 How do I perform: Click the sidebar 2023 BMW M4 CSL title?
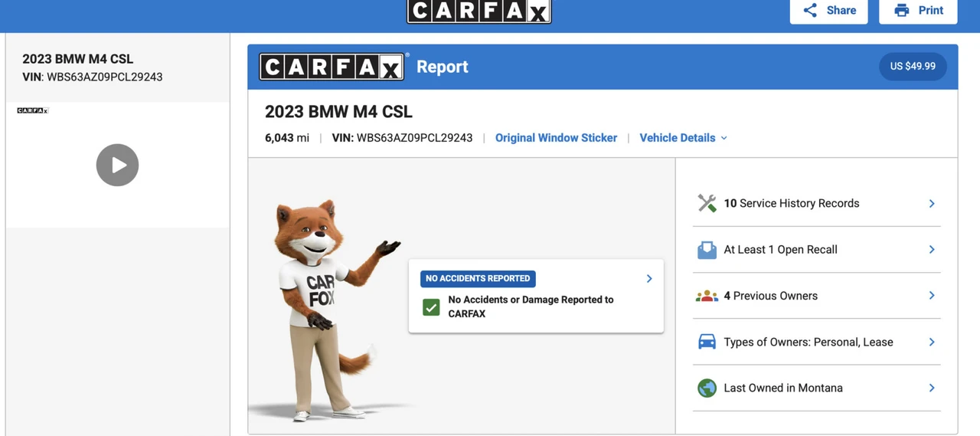[x=77, y=59]
